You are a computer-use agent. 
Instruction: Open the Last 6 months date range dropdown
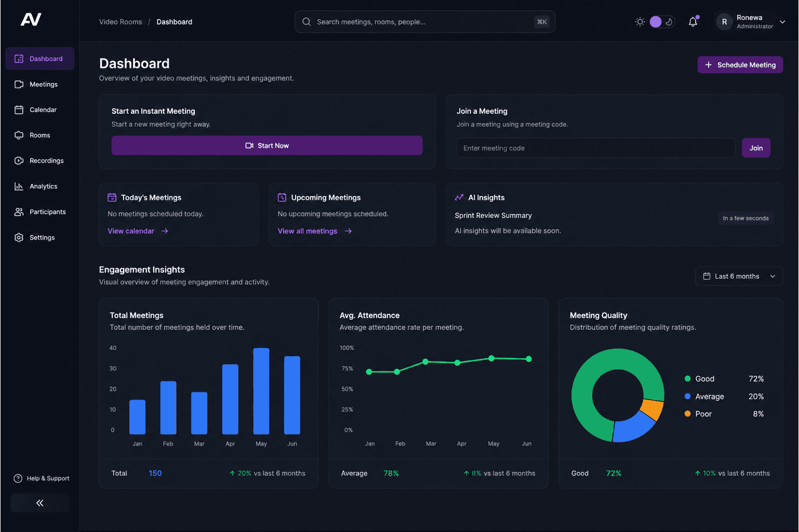(739, 276)
